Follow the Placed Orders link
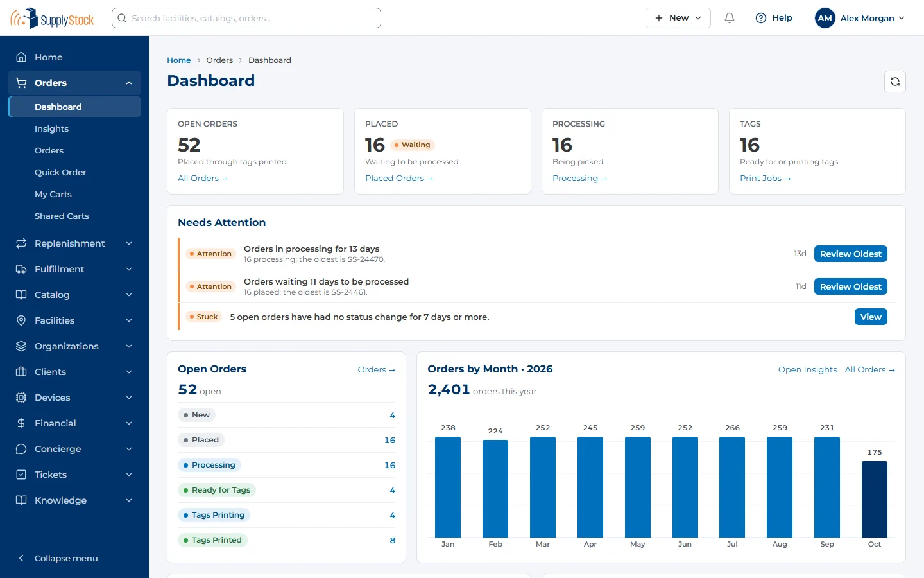The image size is (924, 578). pos(399,179)
